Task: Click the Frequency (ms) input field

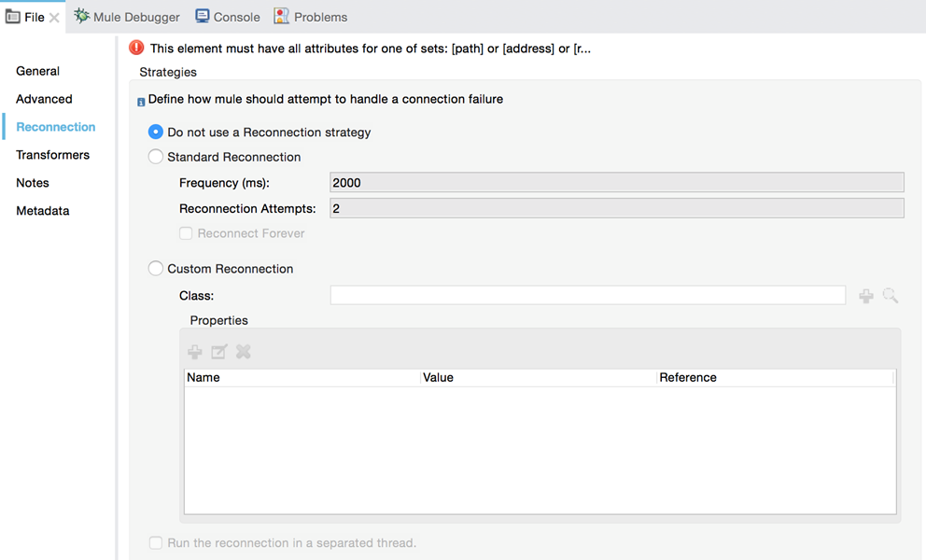Action: (x=616, y=183)
